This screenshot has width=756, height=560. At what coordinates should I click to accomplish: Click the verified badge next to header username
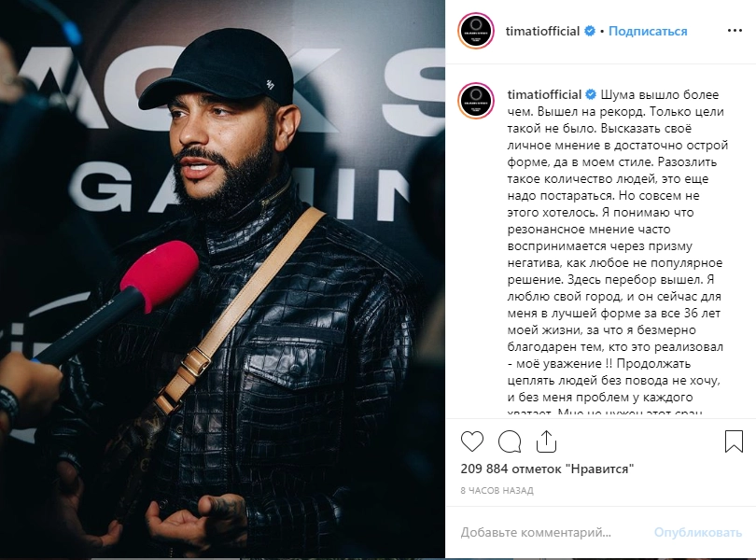pyautogui.click(x=589, y=31)
